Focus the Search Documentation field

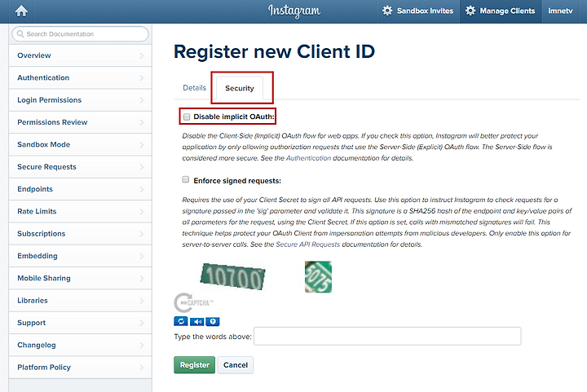[80, 34]
